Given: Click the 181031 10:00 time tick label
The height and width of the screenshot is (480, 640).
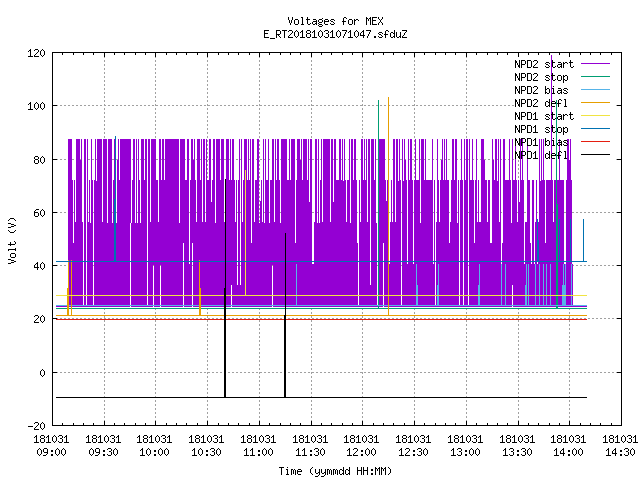Looking at the screenshot, I should click(154, 446).
